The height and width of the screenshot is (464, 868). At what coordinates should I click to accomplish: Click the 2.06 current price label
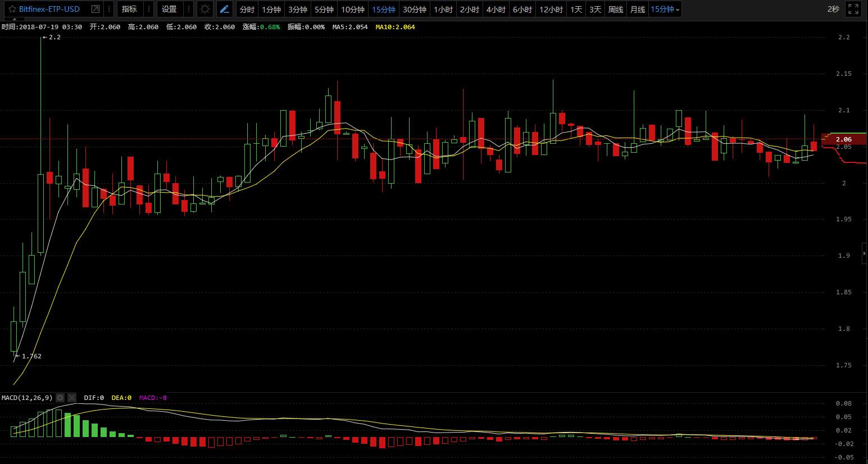click(843, 139)
